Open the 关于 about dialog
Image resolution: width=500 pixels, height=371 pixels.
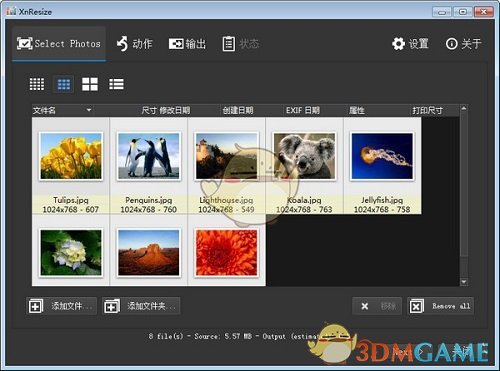(x=464, y=44)
